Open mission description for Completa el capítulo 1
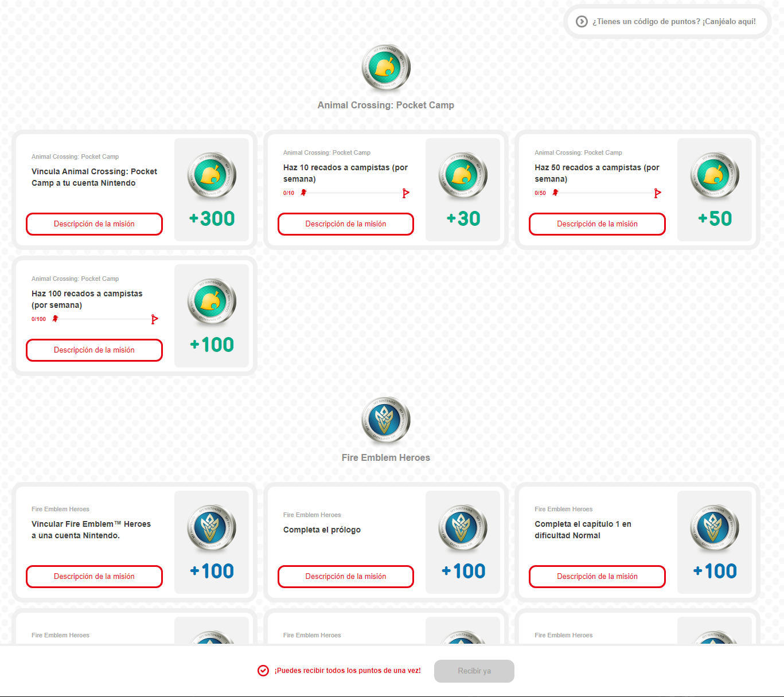 tap(597, 577)
